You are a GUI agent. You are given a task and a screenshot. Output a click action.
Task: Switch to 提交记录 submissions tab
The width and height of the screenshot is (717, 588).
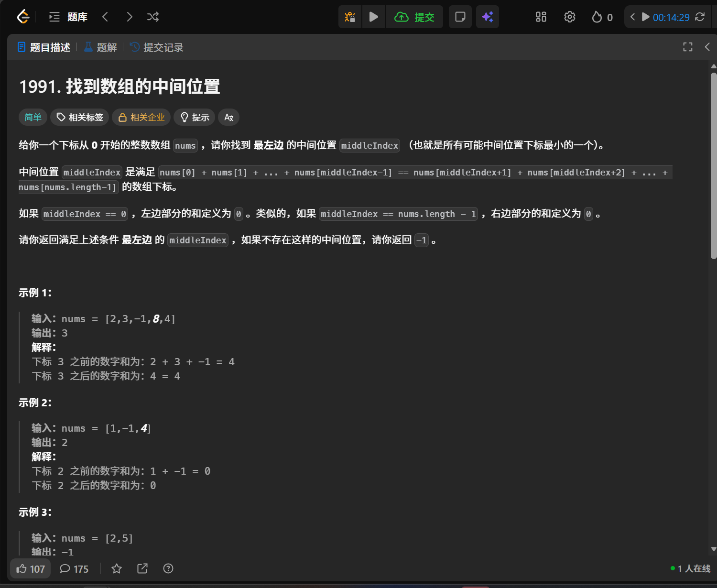157,47
